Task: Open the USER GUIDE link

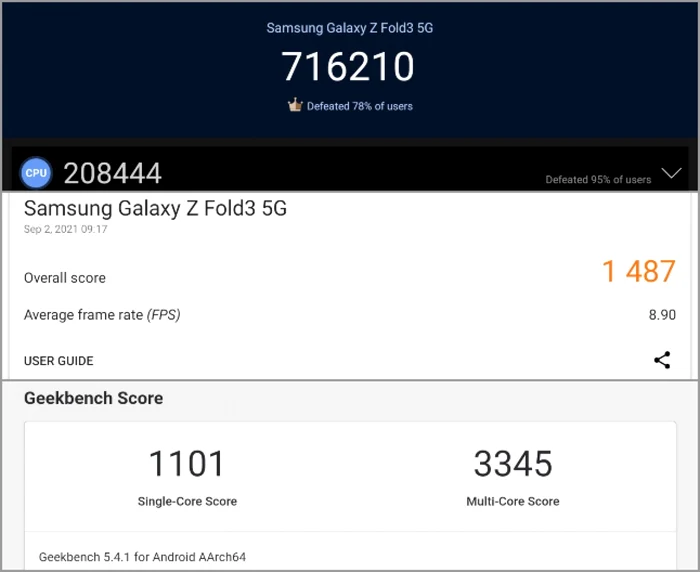Action: point(58,361)
